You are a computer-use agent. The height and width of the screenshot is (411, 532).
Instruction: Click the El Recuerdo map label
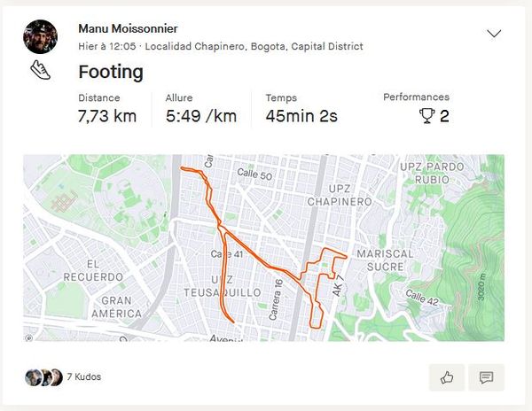coord(92,271)
